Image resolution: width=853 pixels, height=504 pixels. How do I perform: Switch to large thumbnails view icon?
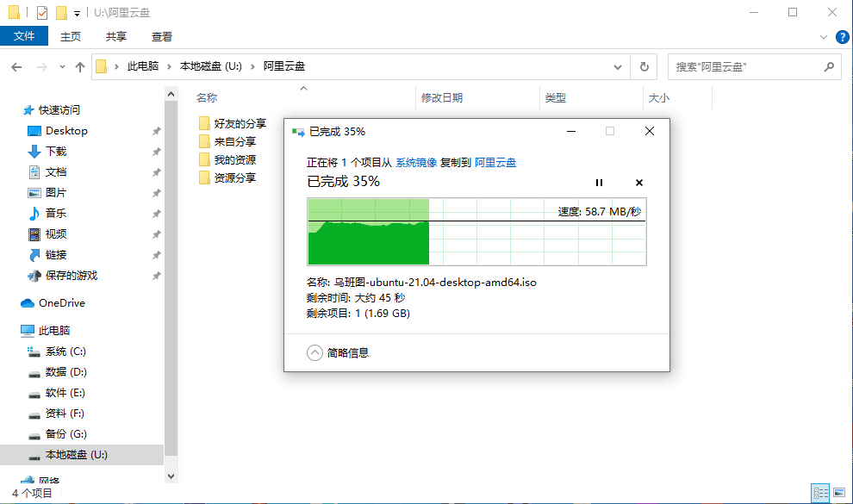pos(839,493)
